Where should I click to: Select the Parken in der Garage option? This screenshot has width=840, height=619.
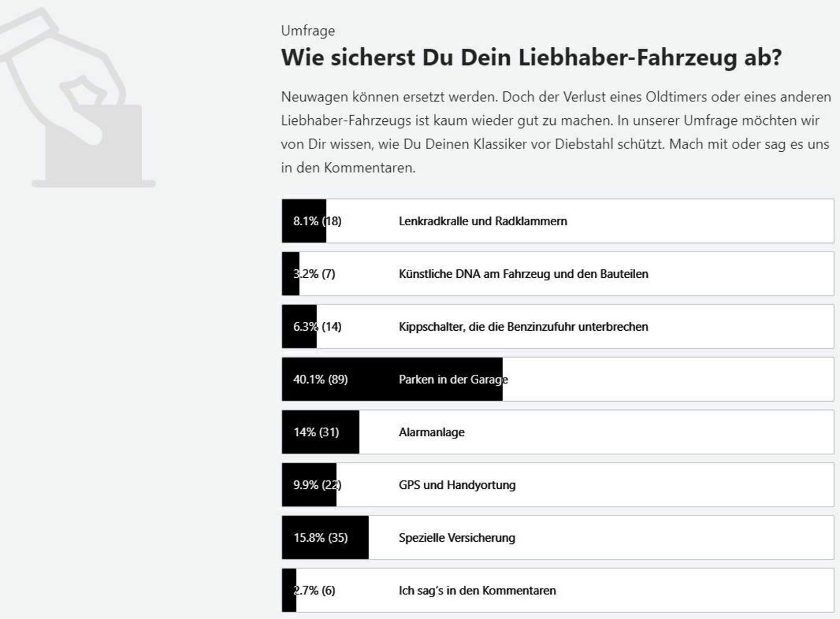pos(453,380)
